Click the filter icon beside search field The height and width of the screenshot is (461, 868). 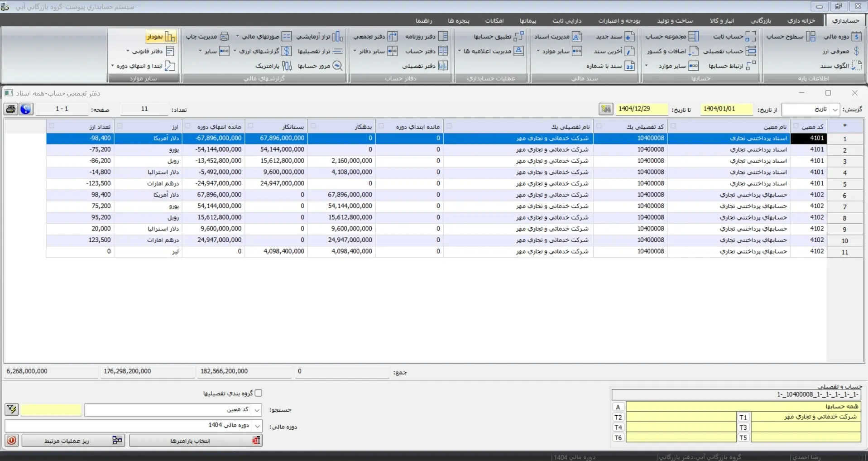[12, 410]
